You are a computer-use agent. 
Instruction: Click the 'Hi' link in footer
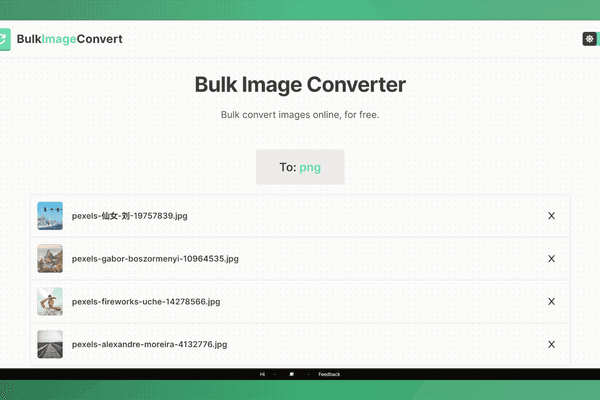click(x=262, y=374)
